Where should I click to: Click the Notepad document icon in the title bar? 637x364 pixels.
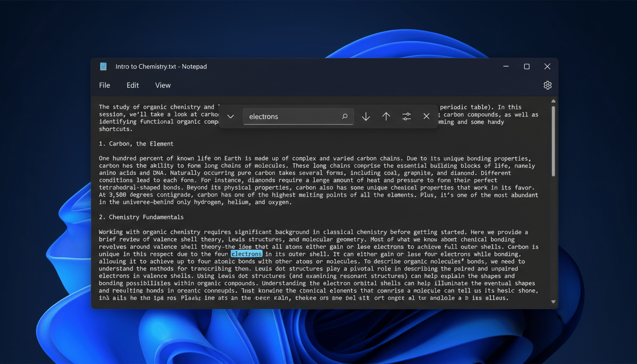tap(103, 66)
